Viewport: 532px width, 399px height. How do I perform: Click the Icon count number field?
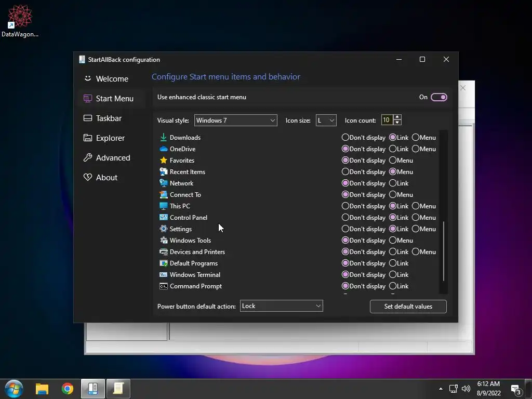pyautogui.click(x=387, y=120)
